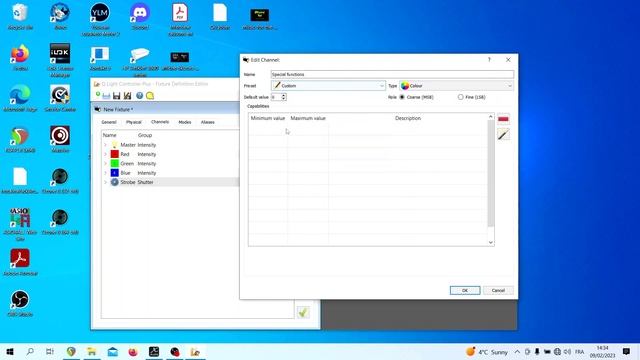Click the Save As icon in Fixture Editor toolbar
The height and width of the screenshot is (360, 640).
point(127,96)
